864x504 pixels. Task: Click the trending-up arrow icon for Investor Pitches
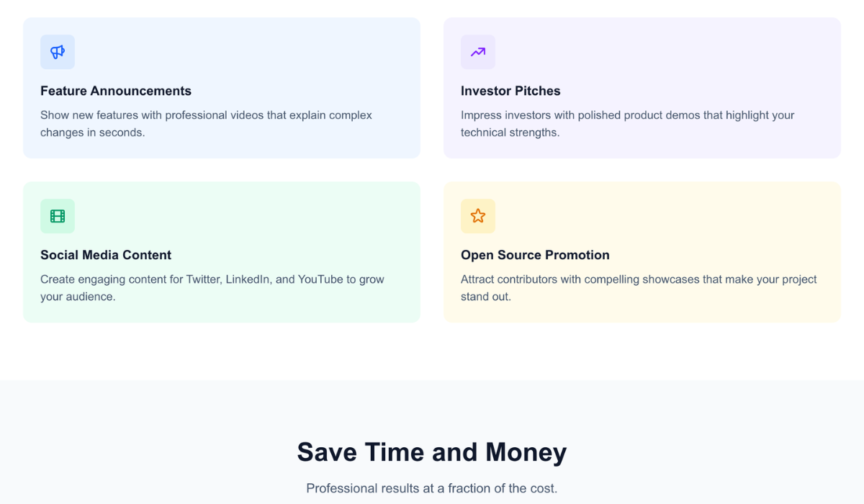[x=478, y=52]
